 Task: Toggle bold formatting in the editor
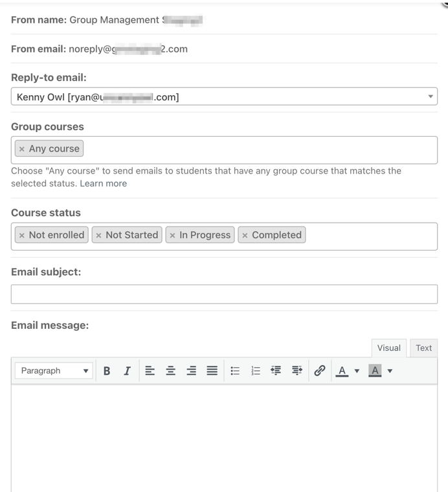click(x=107, y=371)
